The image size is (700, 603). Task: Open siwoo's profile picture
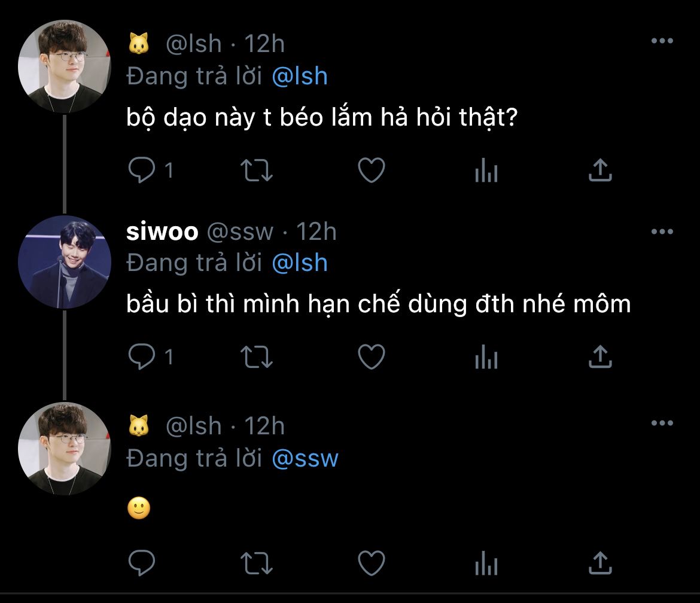pos(65,262)
